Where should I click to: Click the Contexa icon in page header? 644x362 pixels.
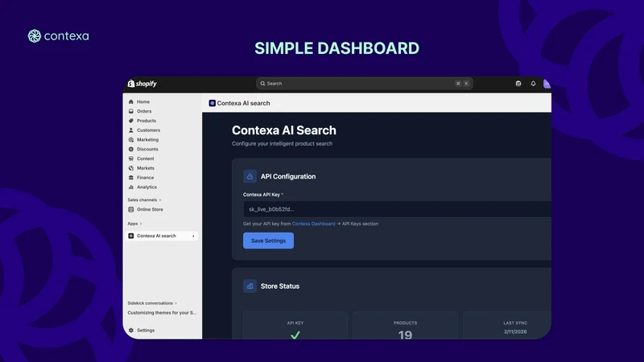(212, 103)
